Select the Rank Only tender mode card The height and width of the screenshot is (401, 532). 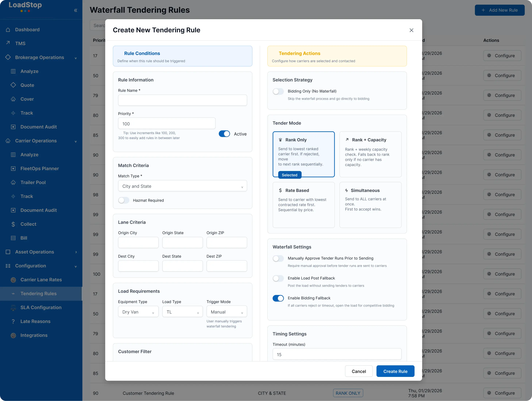304,154
